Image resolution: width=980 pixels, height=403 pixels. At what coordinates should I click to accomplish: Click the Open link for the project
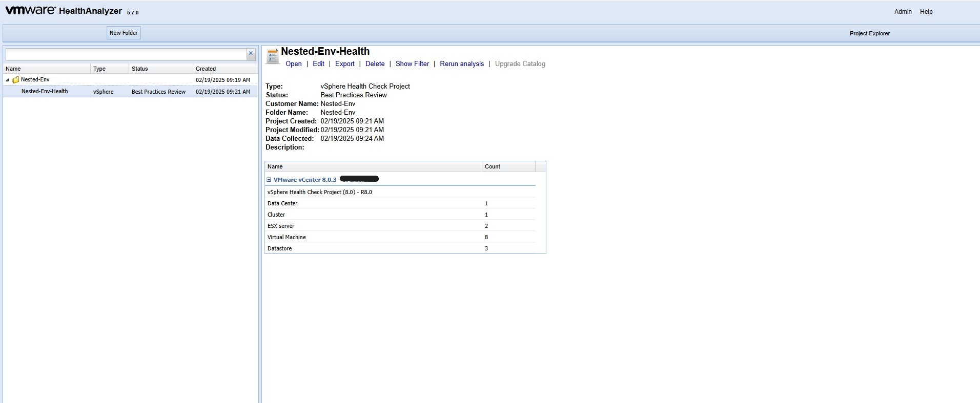click(294, 64)
